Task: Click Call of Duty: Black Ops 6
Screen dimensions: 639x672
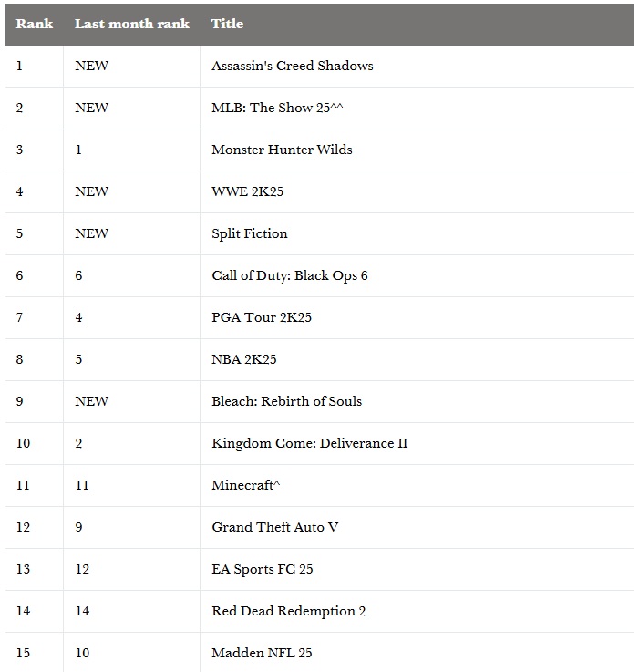Action: coord(289,275)
